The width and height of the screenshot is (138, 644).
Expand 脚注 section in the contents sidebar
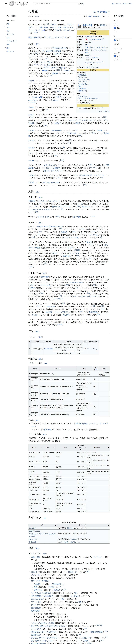click(5, 48)
